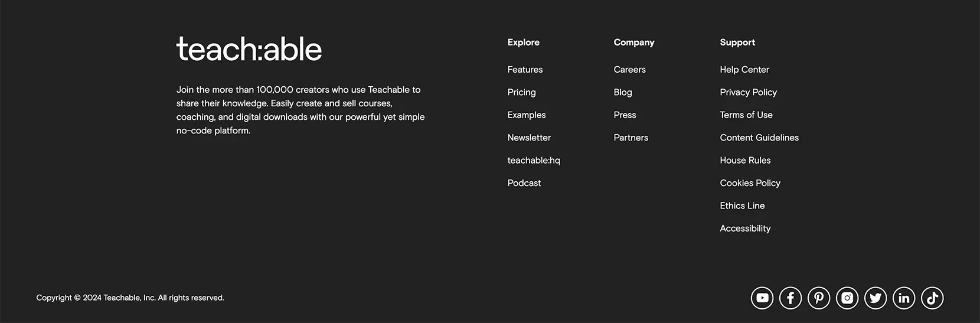Viewport: 980px width, 323px height.
Task: Open the Twitter bird icon
Action: pyautogui.click(x=876, y=298)
